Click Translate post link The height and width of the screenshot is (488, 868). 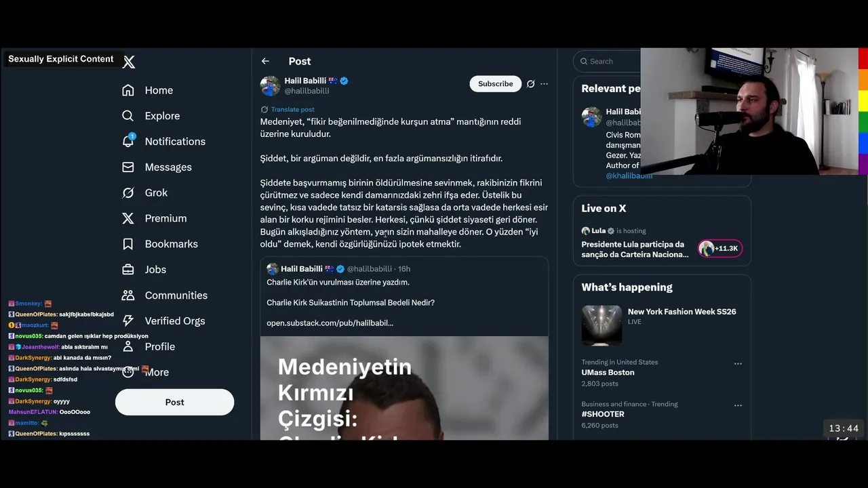point(292,109)
